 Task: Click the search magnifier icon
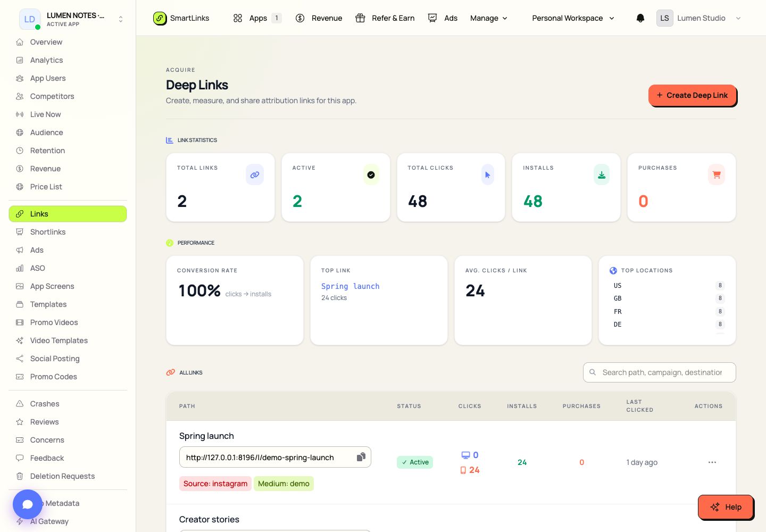pos(593,372)
